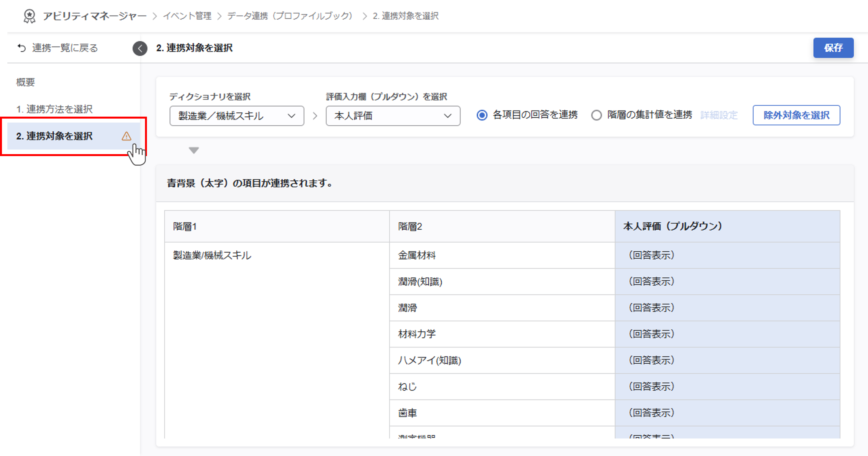
Task: Select 各項目の回答を連携 radio button
Action: (482, 115)
